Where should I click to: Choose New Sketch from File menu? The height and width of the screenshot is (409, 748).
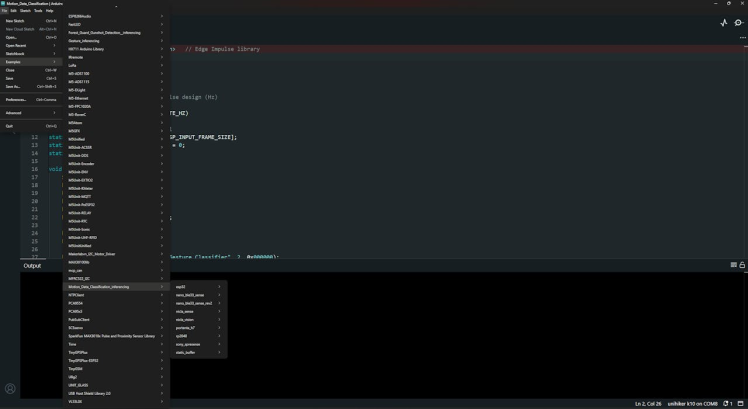tap(31, 21)
